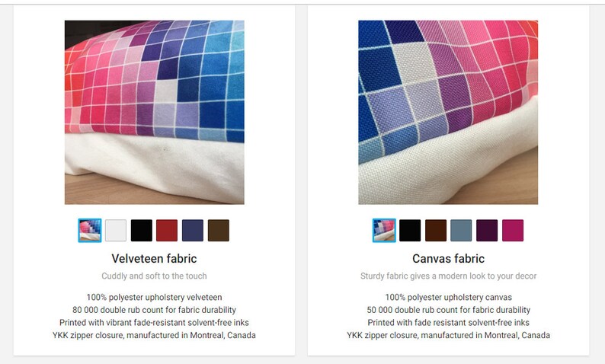
Task: Click the Canvas fabric heading
Action: pos(448,259)
